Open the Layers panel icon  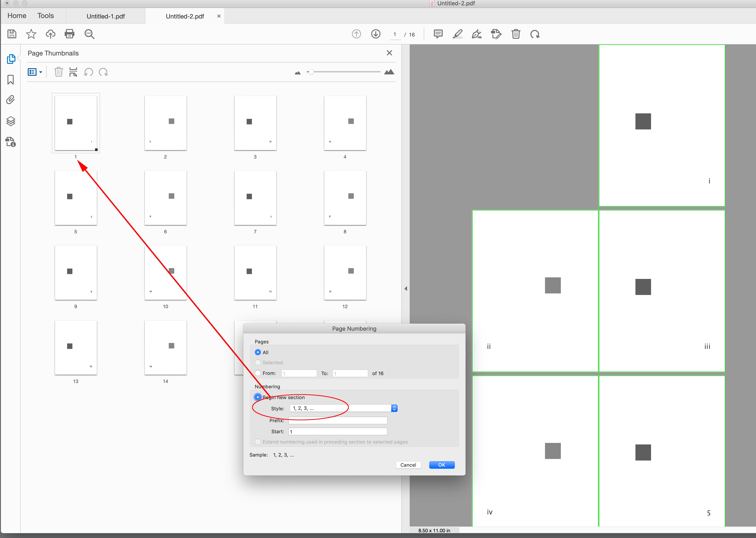11,121
